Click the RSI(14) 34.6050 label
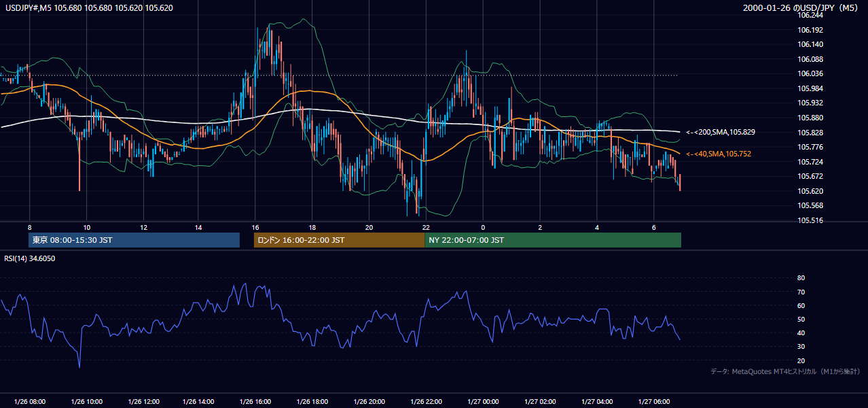 (x=30, y=258)
